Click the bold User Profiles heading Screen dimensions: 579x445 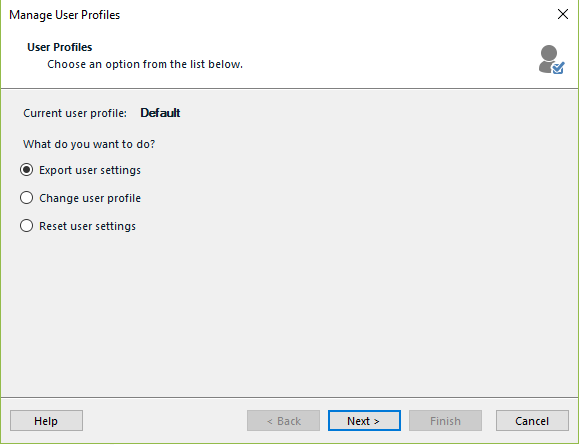point(59,47)
